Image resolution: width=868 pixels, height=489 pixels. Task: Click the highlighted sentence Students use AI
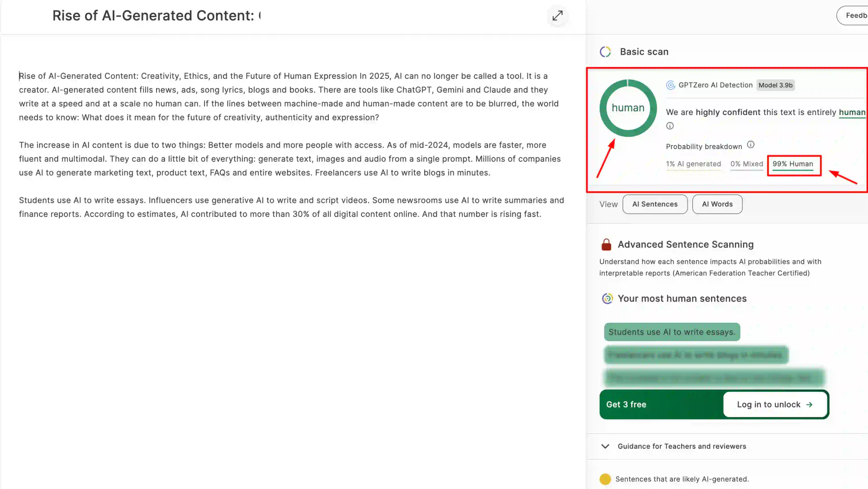[x=672, y=332]
